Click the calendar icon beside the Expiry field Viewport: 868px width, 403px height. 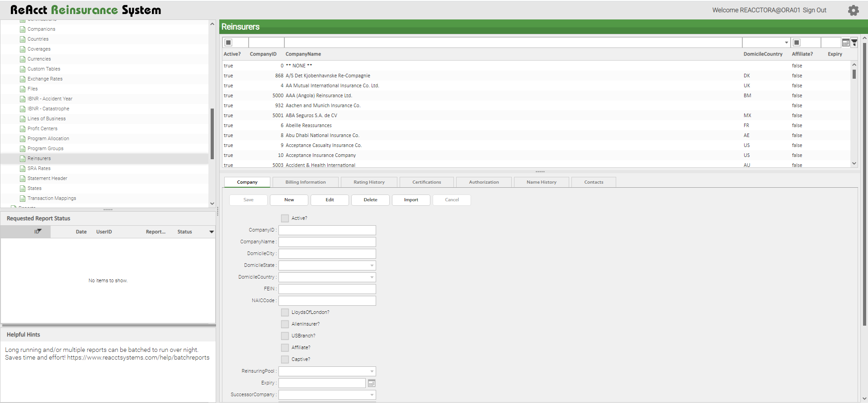click(372, 384)
